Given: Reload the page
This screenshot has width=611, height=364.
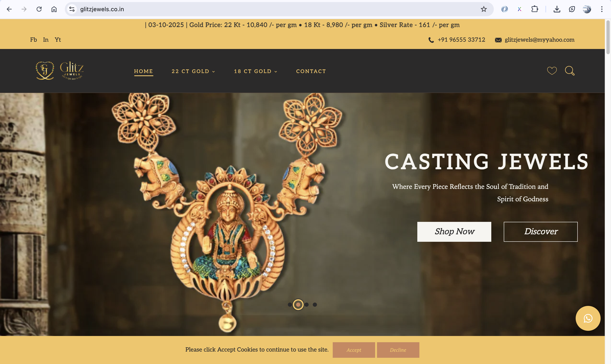Looking at the screenshot, I should [x=39, y=9].
